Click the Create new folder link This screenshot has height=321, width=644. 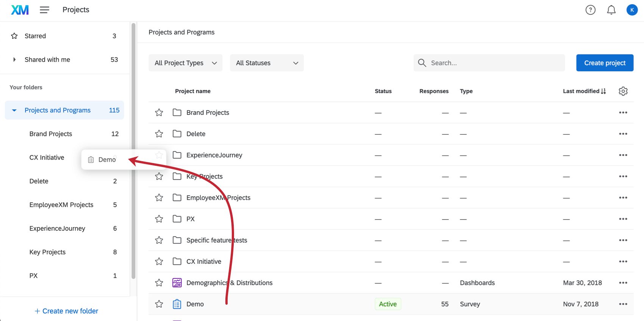[x=67, y=311]
